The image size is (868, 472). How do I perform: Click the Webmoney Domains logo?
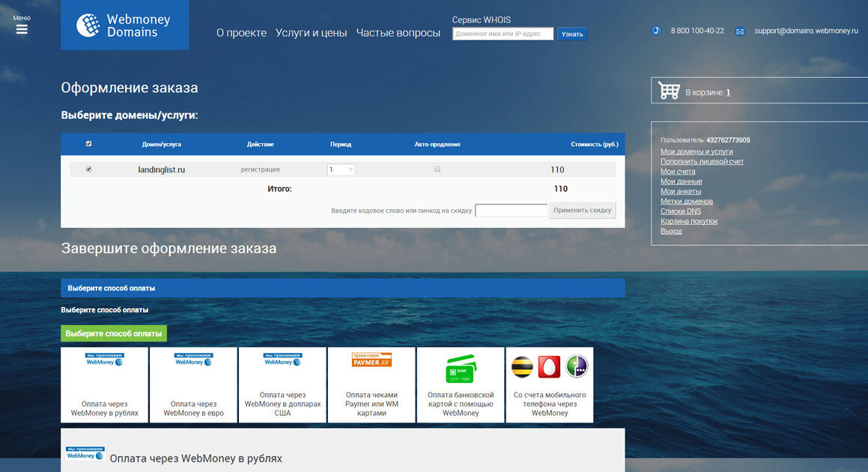coord(124,25)
